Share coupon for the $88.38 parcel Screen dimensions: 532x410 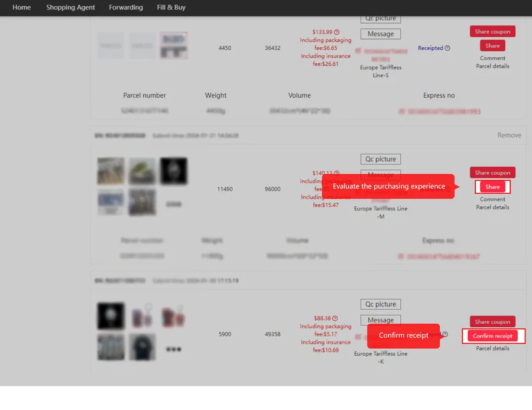(x=492, y=321)
